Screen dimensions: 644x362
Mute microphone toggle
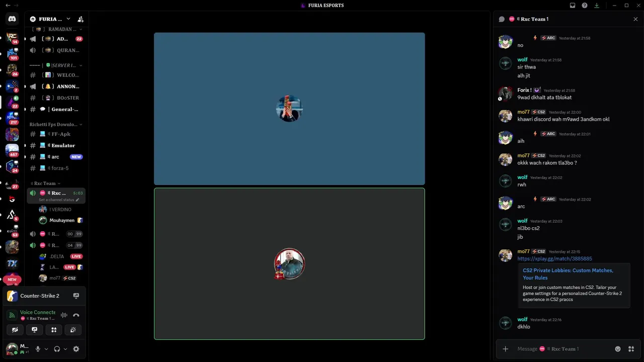(38, 349)
